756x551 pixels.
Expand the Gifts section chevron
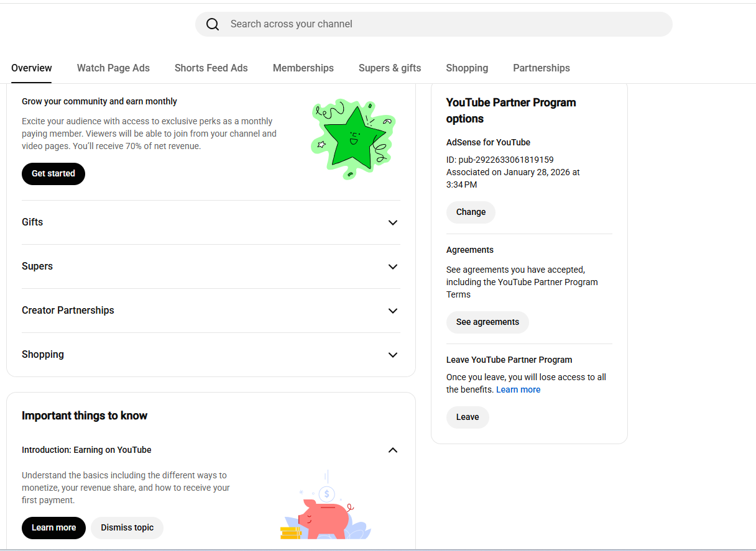pyautogui.click(x=393, y=223)
